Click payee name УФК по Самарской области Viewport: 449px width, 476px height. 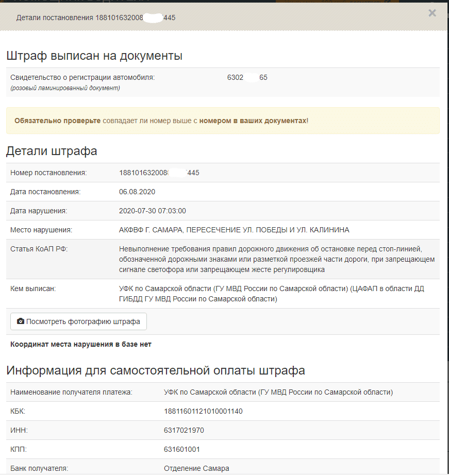[278, 392]
